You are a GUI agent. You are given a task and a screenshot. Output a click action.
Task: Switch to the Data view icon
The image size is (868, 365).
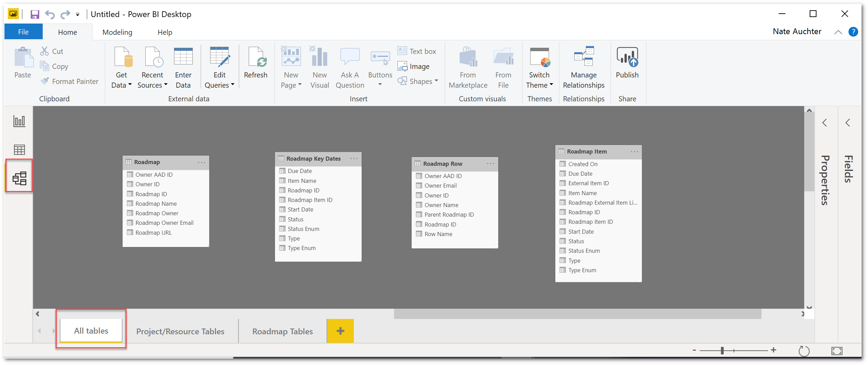[19, 149]
